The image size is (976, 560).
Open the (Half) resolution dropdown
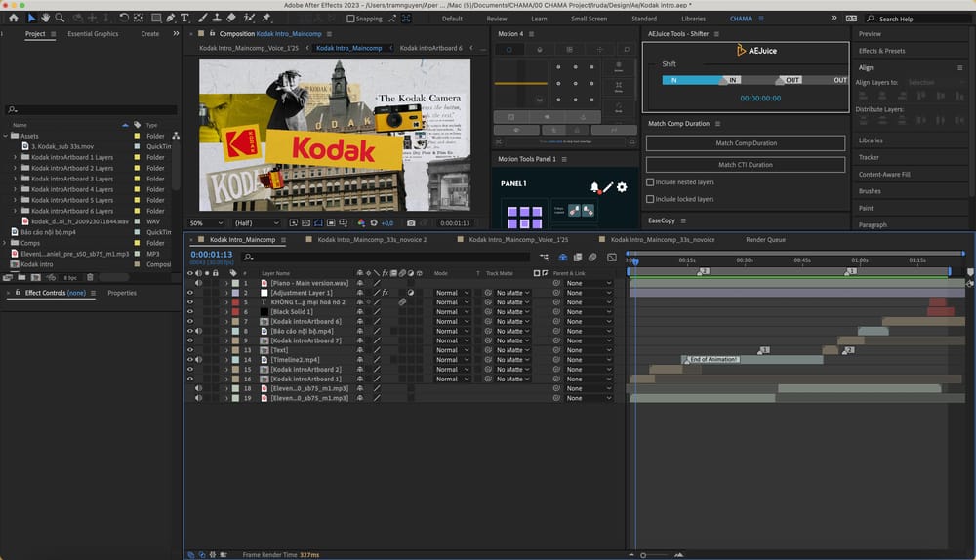tap(257, 222)
